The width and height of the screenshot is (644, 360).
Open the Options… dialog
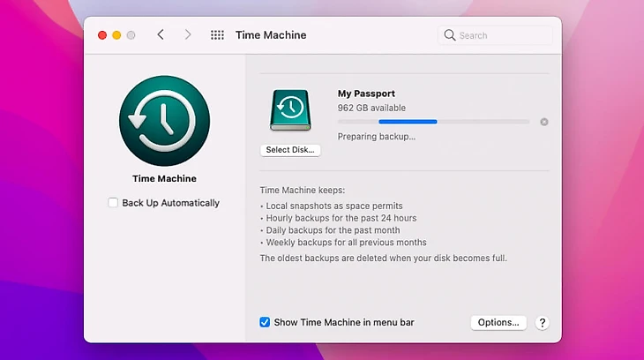tap(498, 323)
